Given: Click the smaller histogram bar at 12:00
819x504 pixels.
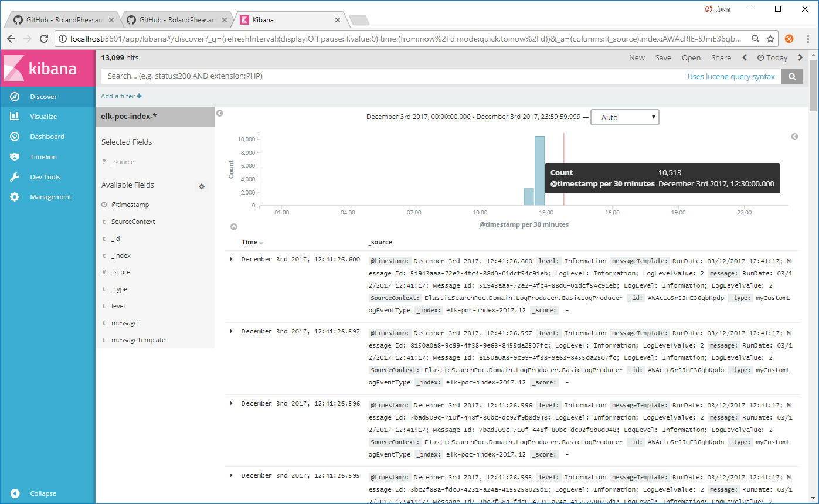Looking at the screenshot, I should 529,197.
